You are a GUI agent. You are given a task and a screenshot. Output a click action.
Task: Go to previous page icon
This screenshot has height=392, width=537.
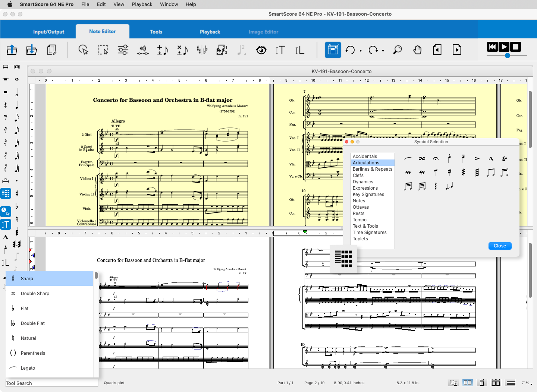click(437, 50)
